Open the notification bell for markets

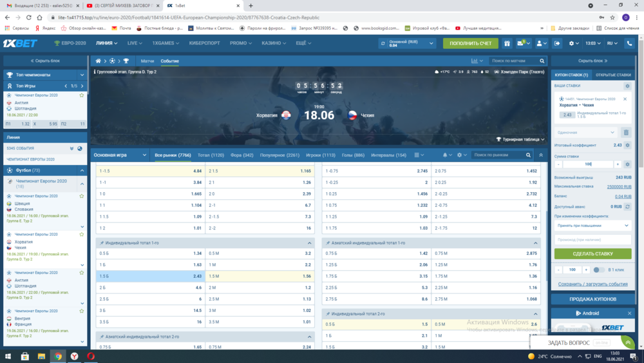click(x=445, y=155)
